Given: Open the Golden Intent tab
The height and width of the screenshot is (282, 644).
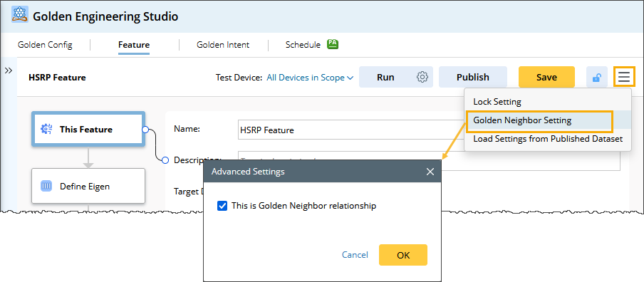Looking at the screenshot, I should [222, 45].
